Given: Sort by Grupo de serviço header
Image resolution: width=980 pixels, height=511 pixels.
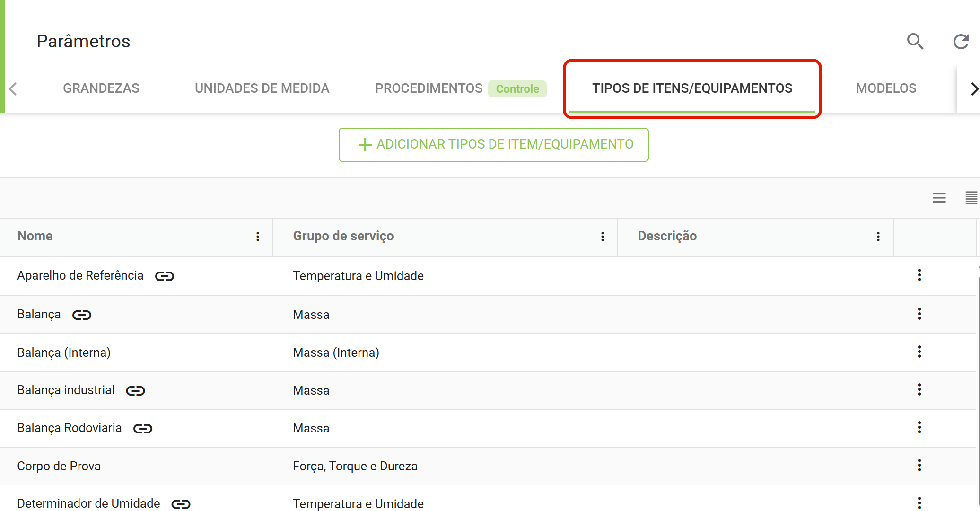Looking at the screenshot, I should coord(343,236).
